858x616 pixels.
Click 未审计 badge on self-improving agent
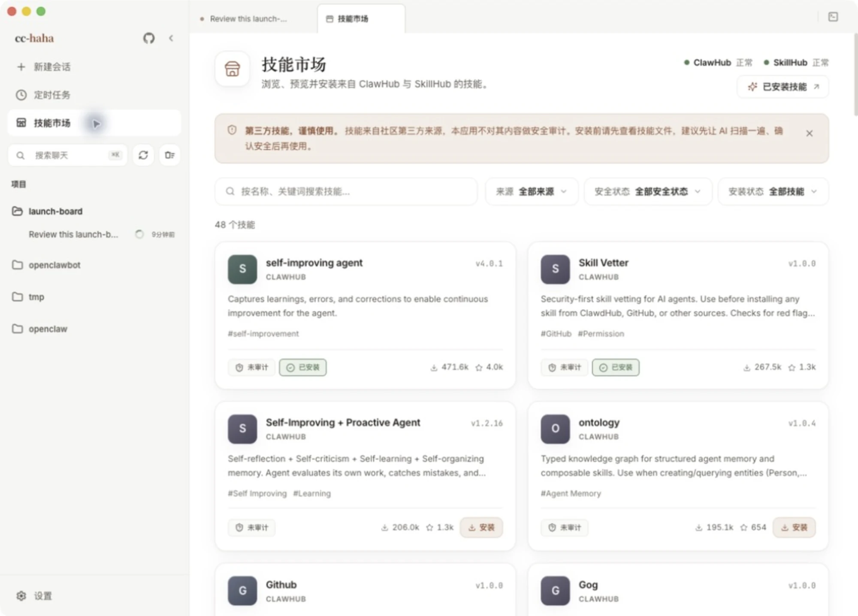[251, 367]
